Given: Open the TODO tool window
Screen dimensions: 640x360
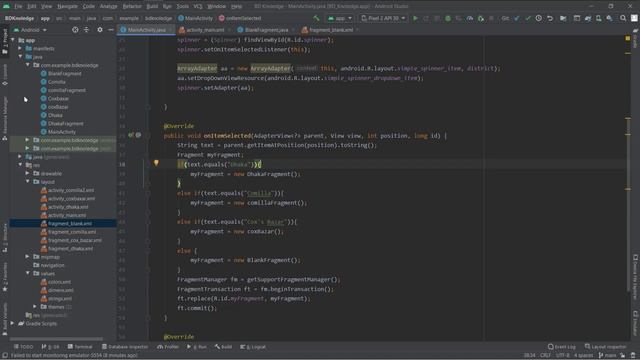Looking at the screenshot, I should click(24, 347).
